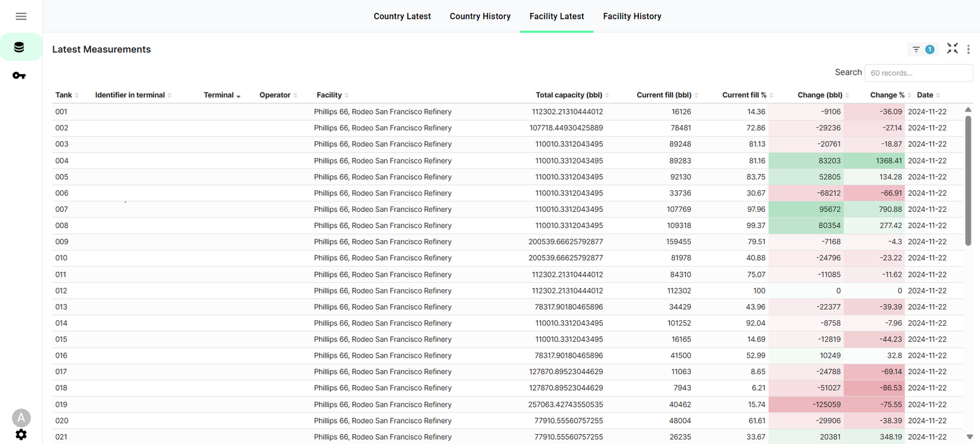Screen dimensions: 980x444
Task: Sort by the Operator column
Action: tap(279, 95)
